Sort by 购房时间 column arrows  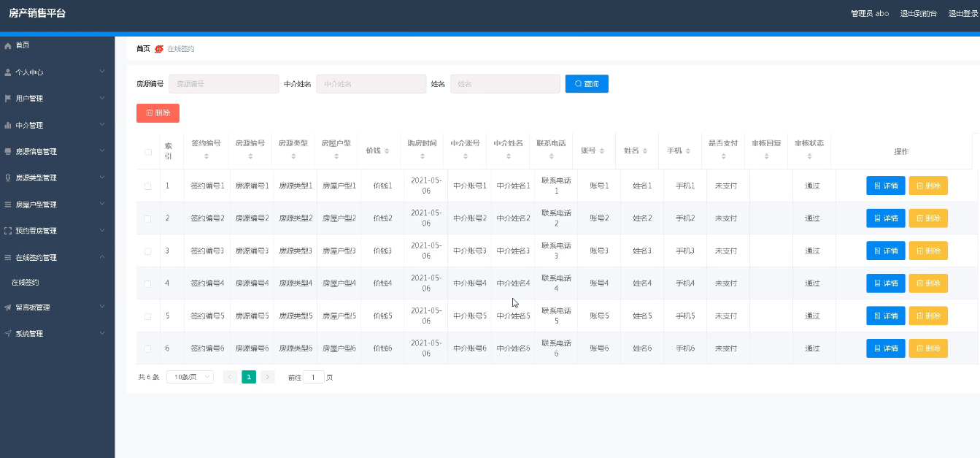pos(422,156)
